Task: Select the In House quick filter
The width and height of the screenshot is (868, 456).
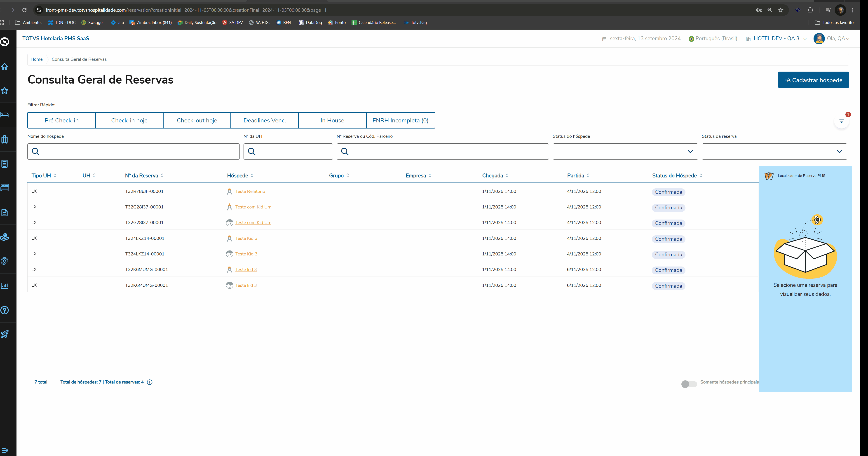Action: pyautogui.click(x=332, y=121)
